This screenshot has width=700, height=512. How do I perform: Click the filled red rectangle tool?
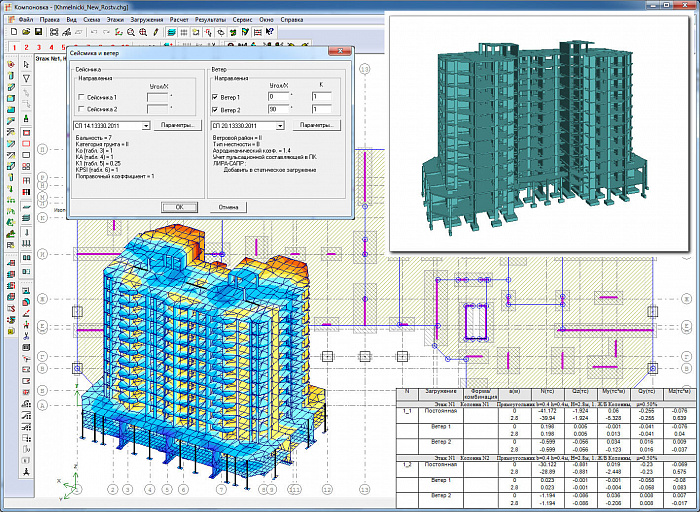(26, 133)
